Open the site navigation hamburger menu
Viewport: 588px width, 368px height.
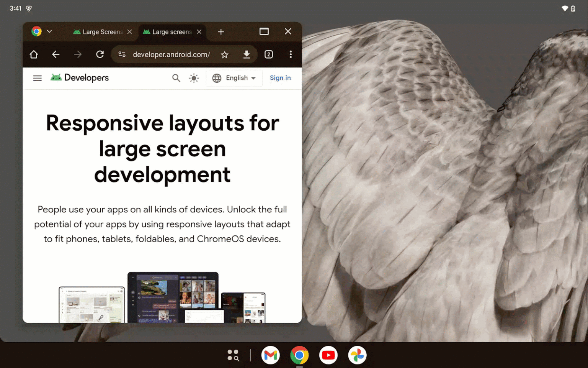pos(37,78)
